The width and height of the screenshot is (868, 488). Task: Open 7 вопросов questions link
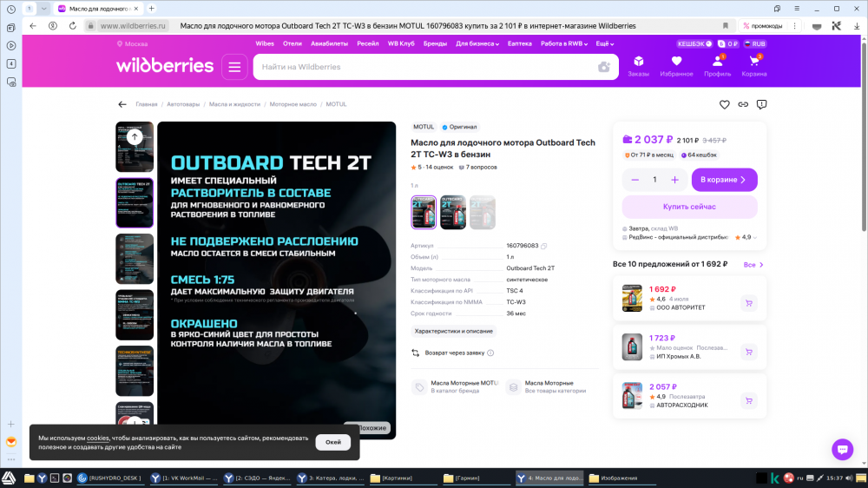[x=477, y=168]
